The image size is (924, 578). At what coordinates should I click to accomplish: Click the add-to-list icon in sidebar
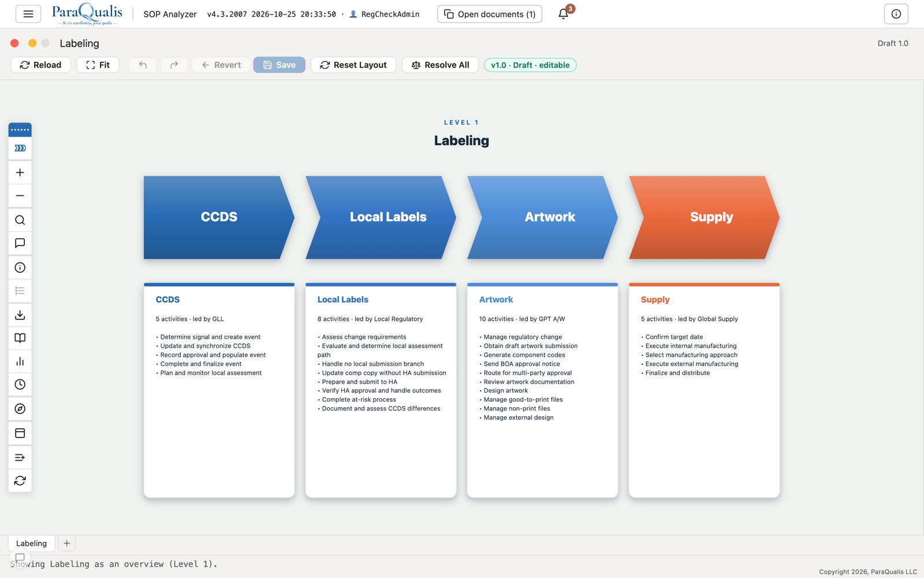coord(20,457)
